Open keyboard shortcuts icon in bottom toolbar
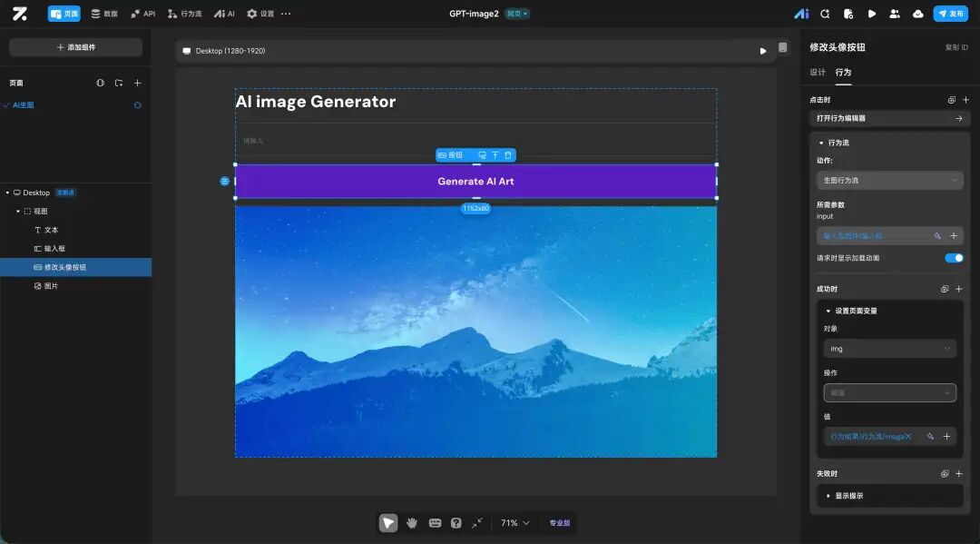980x544 pixels. coord(435,523)
